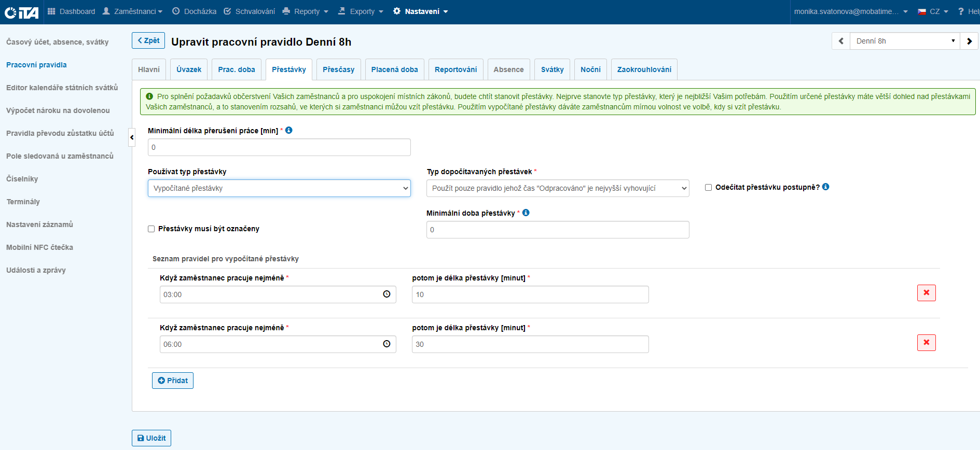
Task: Click info icon next to Minimální délka přerušení práce
Action: coord(289,130)
